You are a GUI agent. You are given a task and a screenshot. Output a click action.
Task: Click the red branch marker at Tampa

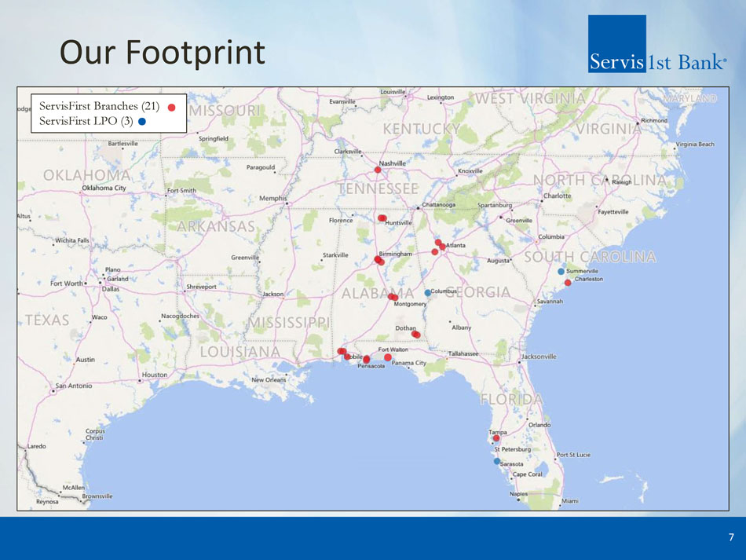496,438
